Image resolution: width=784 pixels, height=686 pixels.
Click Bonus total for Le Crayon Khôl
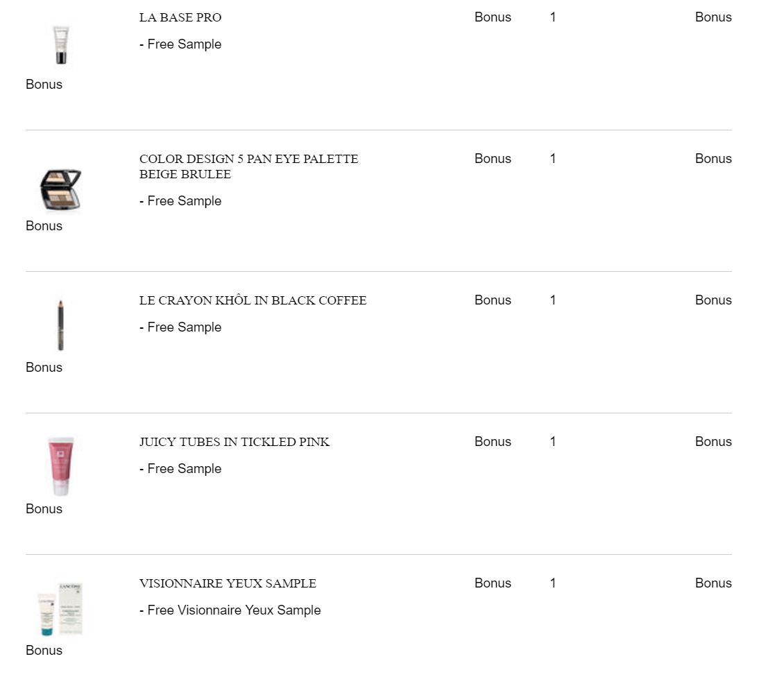tap(713, 300)
